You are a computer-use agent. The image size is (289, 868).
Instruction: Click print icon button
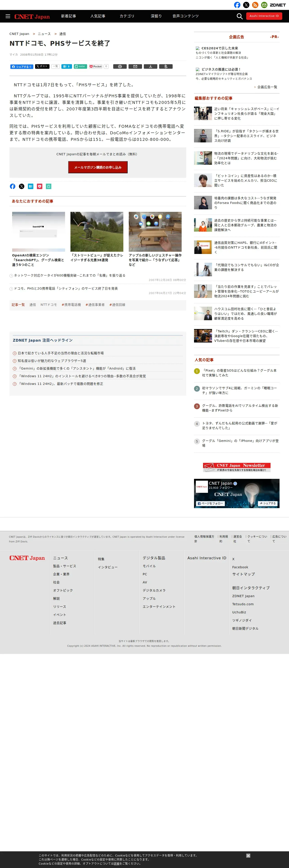tap(120, 66)
